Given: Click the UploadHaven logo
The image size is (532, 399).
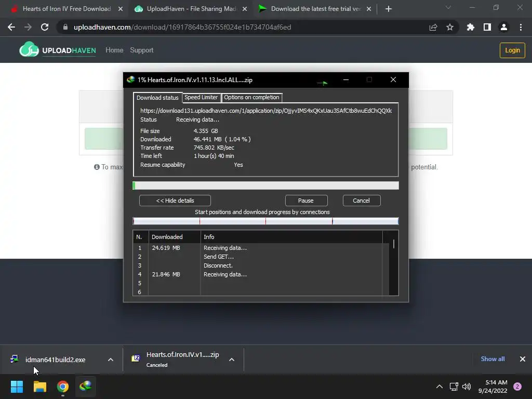Looking at the screenshot, I should click(57, 50).
